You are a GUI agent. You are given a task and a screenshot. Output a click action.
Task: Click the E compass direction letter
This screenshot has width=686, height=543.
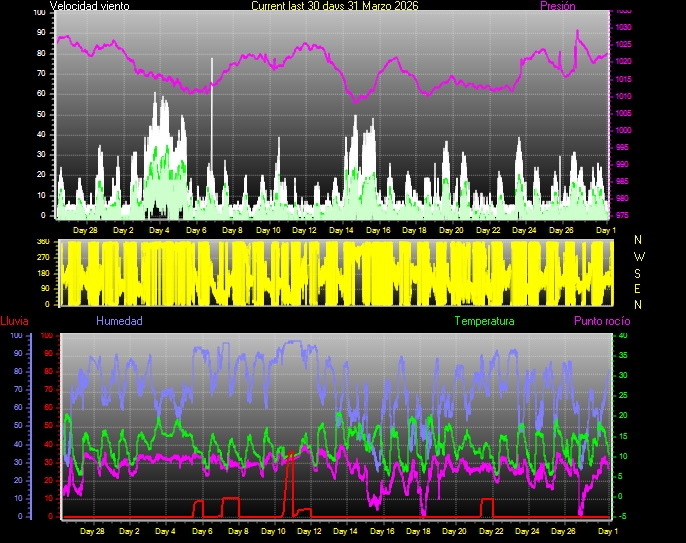pyautogui.click(x=638, y=288)
